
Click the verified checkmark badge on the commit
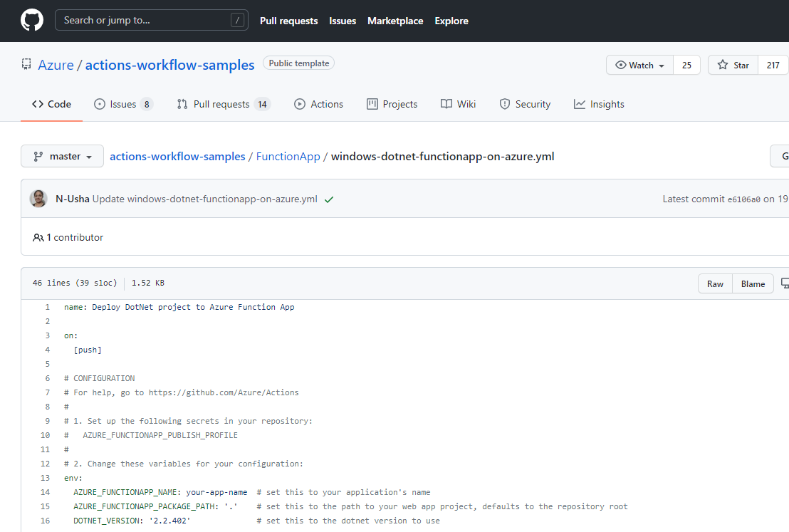click(x=328, y=199)
